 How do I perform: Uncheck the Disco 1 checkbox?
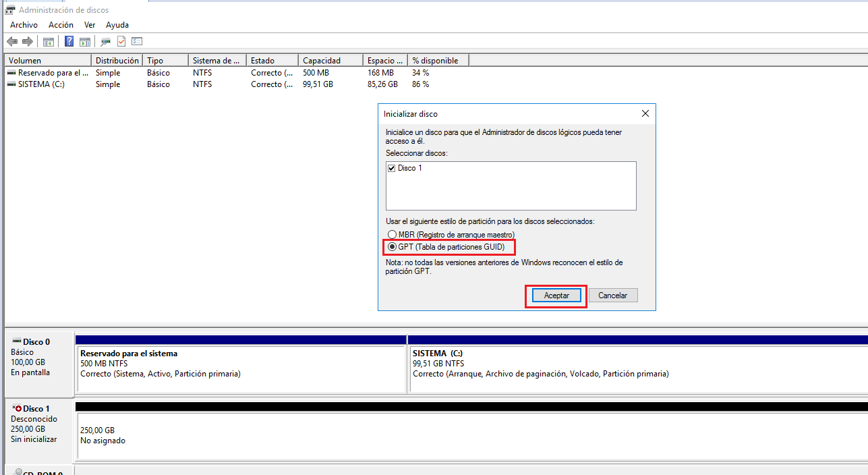coord(392,168)
